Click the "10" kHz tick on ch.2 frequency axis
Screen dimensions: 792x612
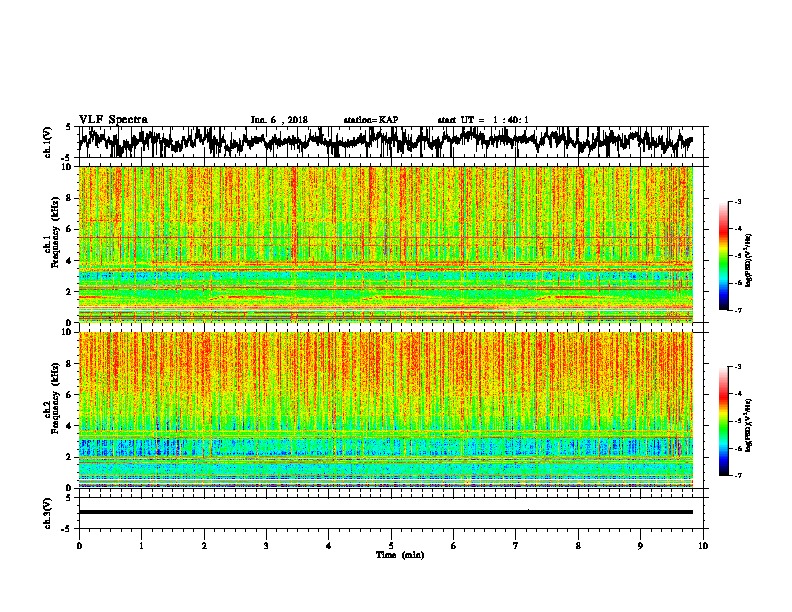point(67,332)
